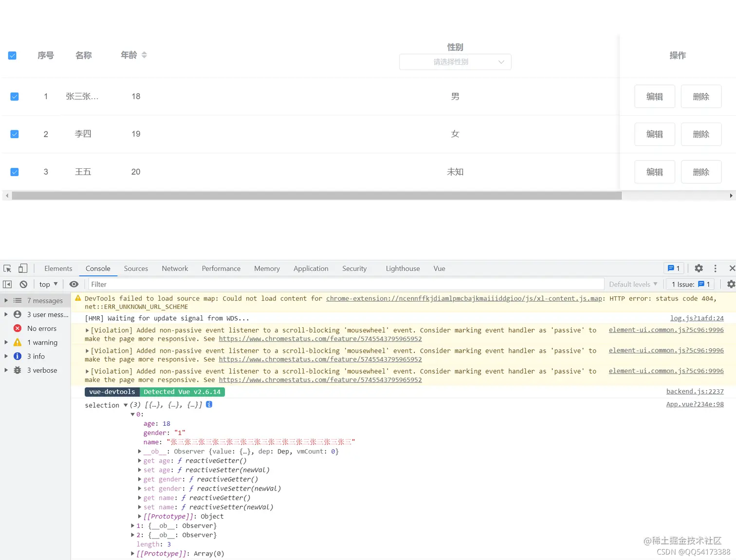
Task: Click the 1 Issue counter button
Action: tap(691, 284)
